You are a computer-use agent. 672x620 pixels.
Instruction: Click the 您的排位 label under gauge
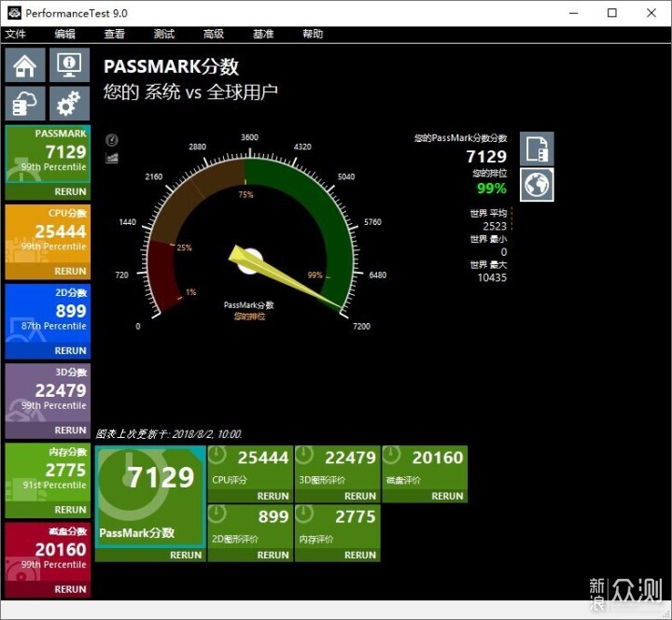(x=249, y=317)
